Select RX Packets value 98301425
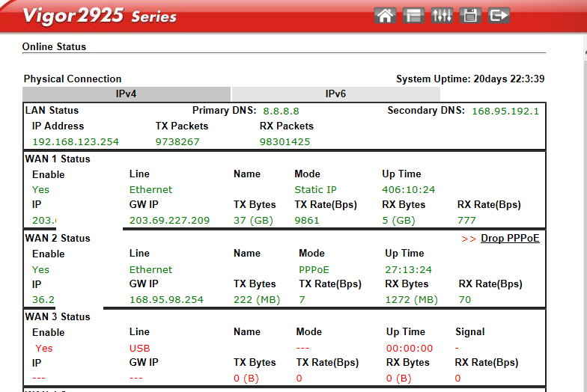 pos(285,142)
